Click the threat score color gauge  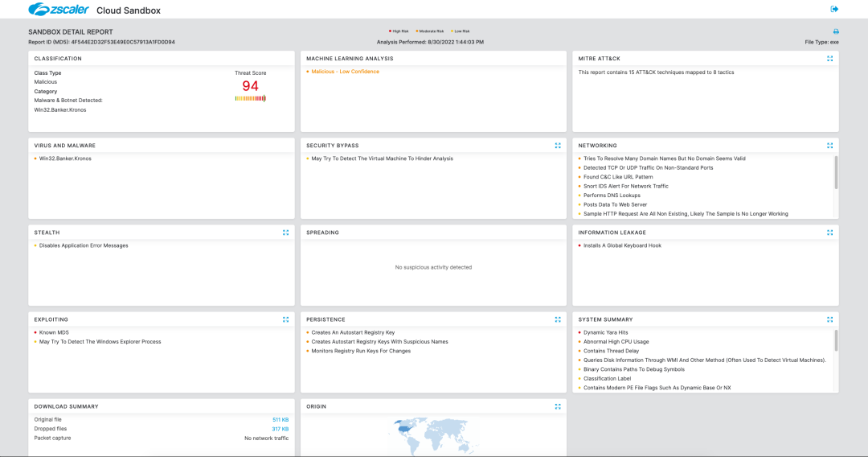250,98
